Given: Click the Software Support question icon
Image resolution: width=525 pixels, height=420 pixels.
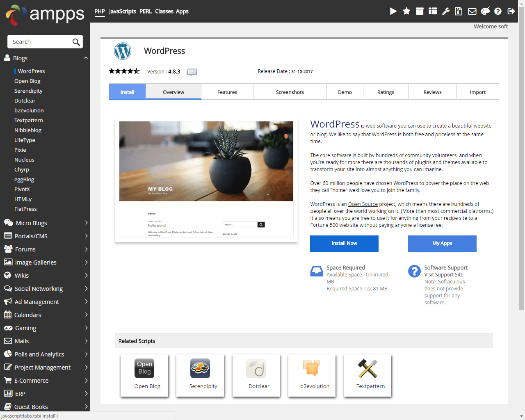Looking at the screenshot, I should pyautogui.click(x=414, y=271).
